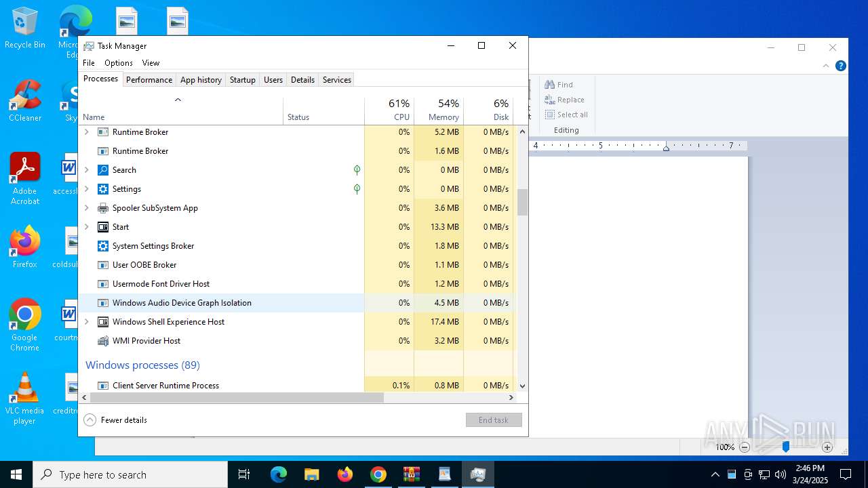Viewport: 868px width, 488px height.
Task: Select the Adobe Acrobat desktop shortcut
Action: 25,179
